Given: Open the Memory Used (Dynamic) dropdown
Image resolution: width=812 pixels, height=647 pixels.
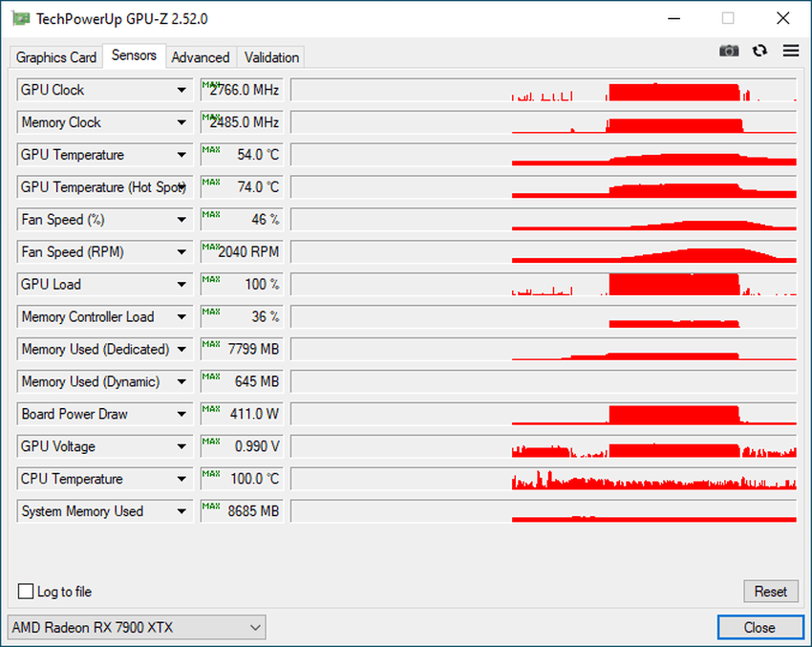Looking at the screenshot, I should 182,381.
